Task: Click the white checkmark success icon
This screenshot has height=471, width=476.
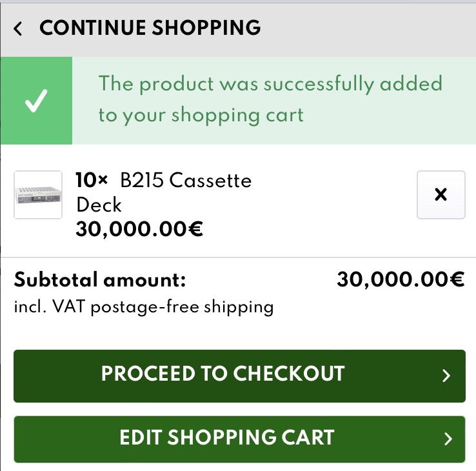Action: pyautogui.click(x=36, y=101)
